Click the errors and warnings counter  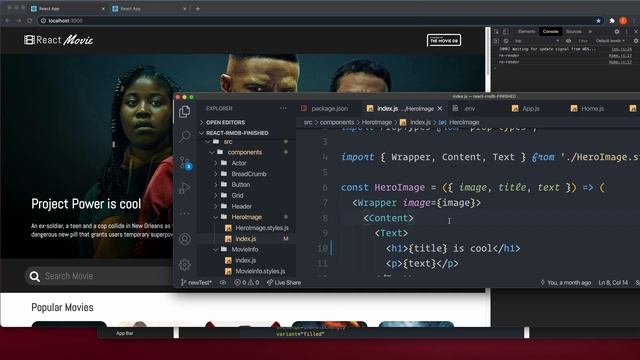click(247, 282)
